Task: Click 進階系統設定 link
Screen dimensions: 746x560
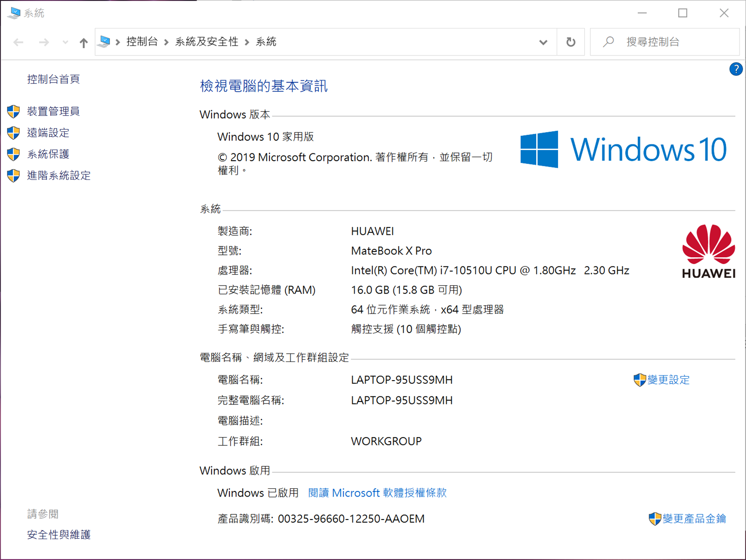Action: [59, 176]
